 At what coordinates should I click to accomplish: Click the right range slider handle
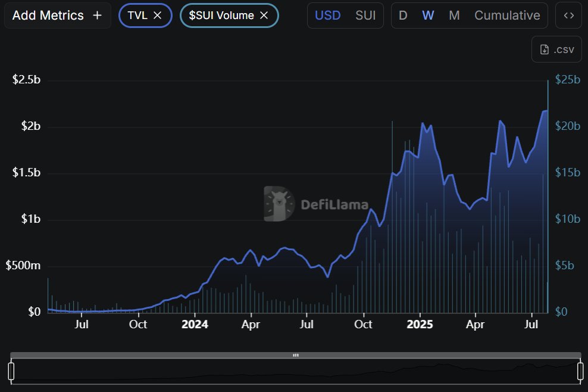tap(580, 371)
